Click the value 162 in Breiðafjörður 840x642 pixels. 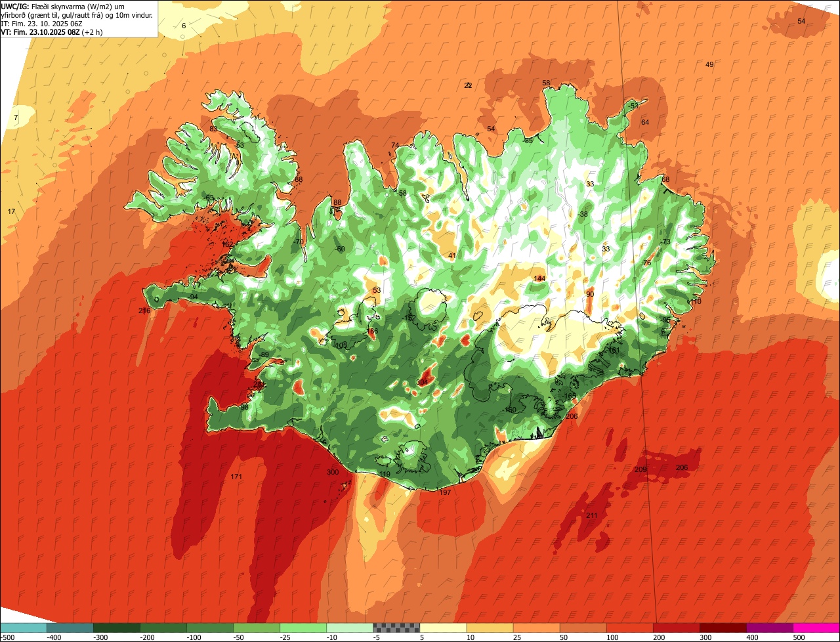click(228, 244)
